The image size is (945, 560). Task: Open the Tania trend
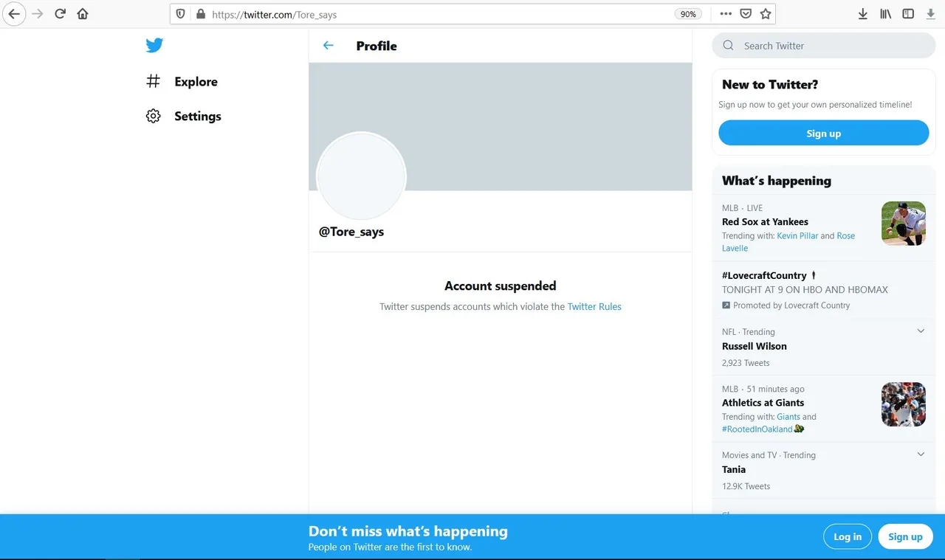(x=734, y=470)
